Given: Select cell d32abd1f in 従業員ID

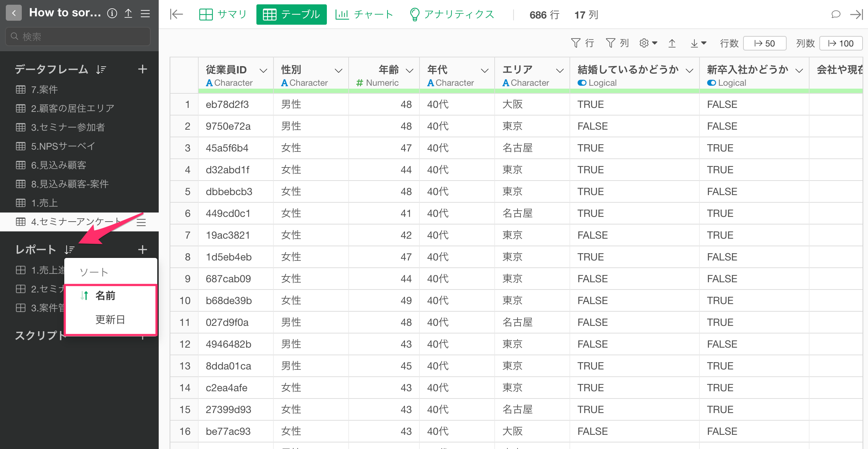Looking at the screenshot, I should pyautogui.click(x=236, y=170).
